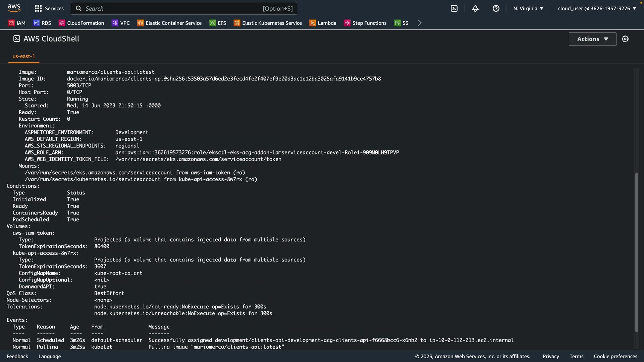Click the CloudShell terminal icon in top bar

454,8
